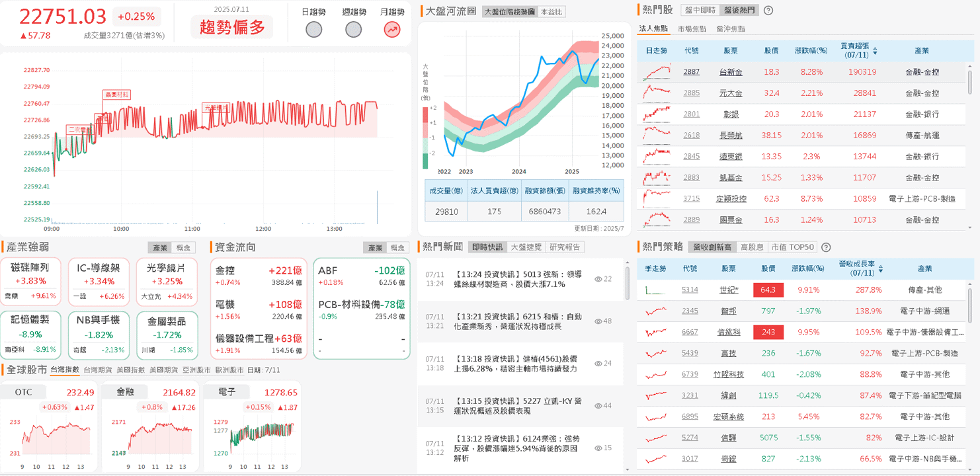Click the eye view icon for 5013 強新 news

pos(598,279)
